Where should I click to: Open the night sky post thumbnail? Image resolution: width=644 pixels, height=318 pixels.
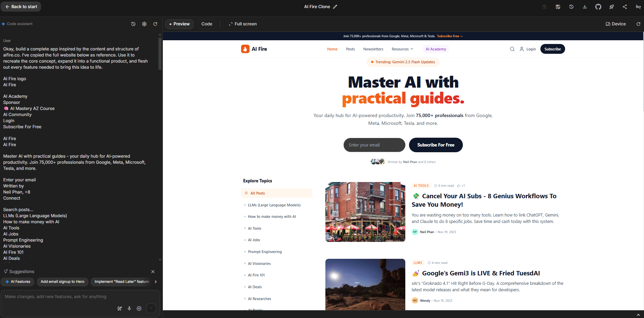(x=365, y=285)
